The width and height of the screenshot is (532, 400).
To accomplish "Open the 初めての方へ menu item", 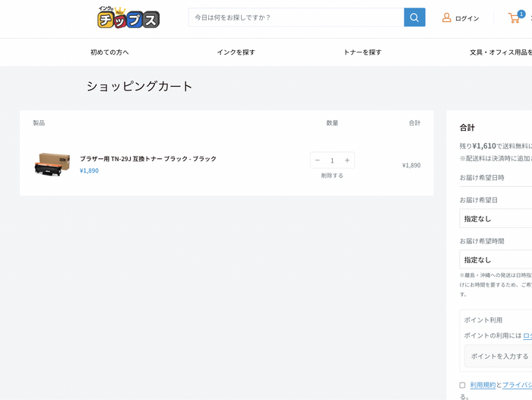I will (109, 52).
